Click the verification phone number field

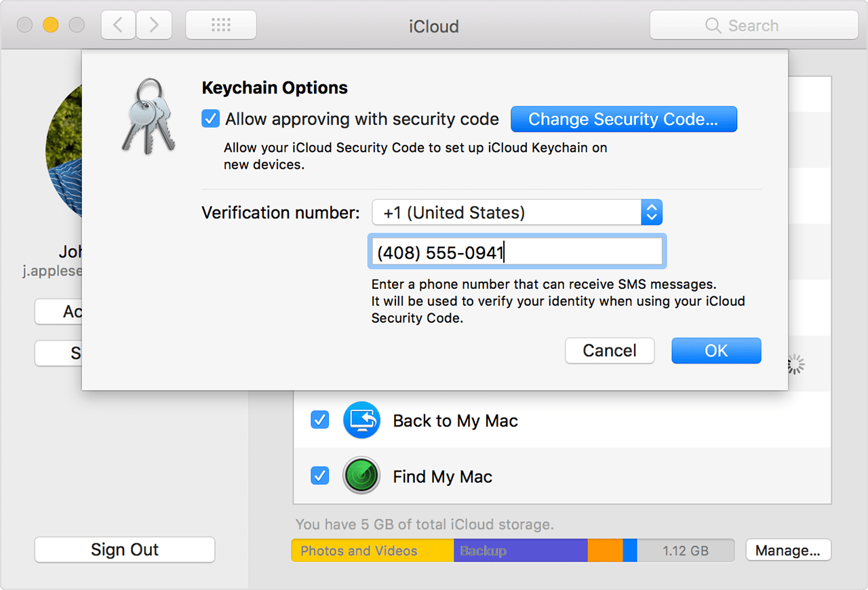tap(517, 253)
